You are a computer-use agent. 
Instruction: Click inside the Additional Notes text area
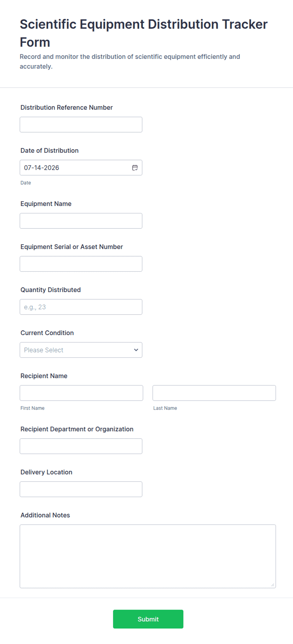[x=148, y=556]
